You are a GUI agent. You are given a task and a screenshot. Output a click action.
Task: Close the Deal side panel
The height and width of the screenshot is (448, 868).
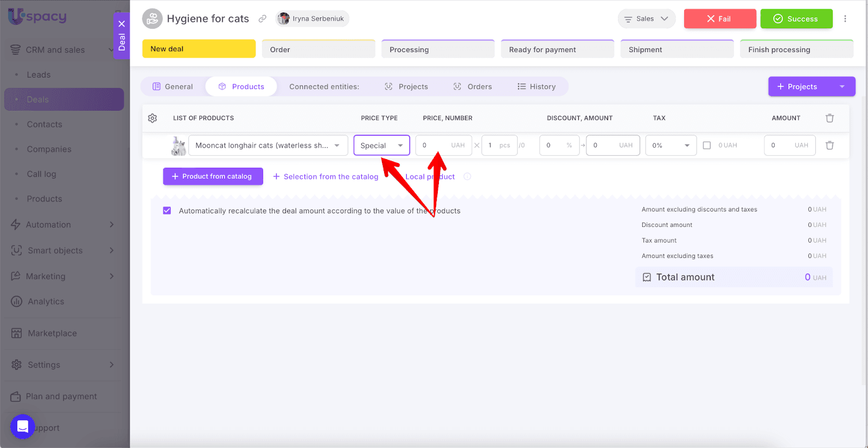(122, 24)
